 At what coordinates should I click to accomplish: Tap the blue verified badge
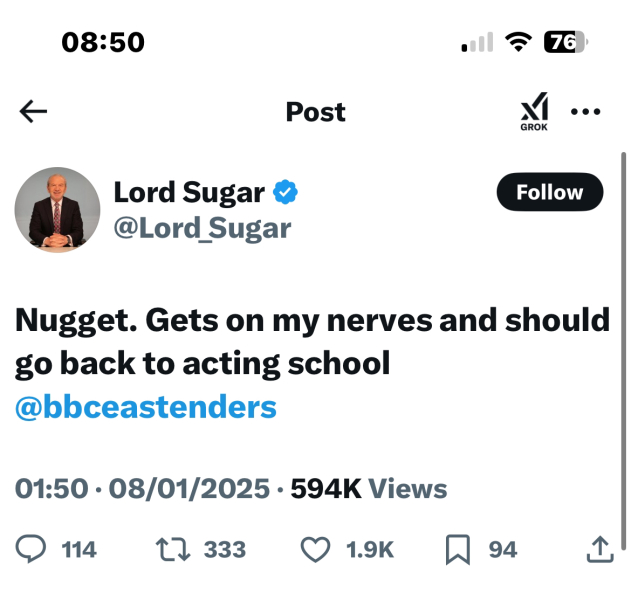287,192
